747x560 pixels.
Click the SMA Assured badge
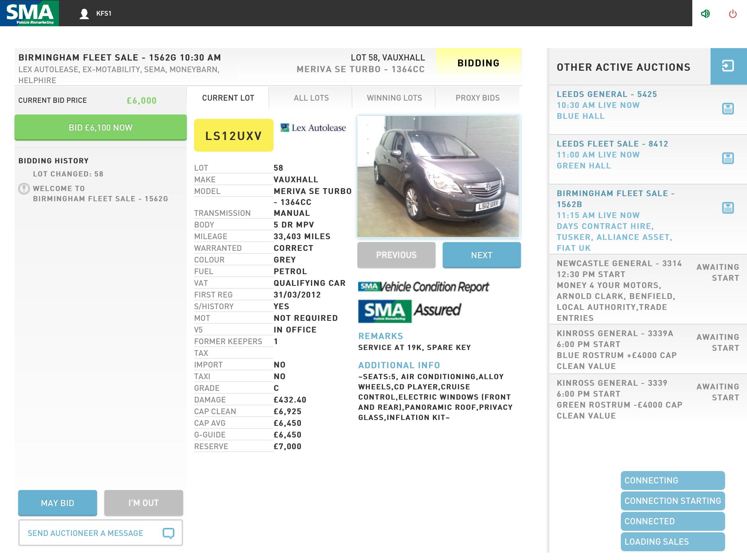click(x=409, y=311)
